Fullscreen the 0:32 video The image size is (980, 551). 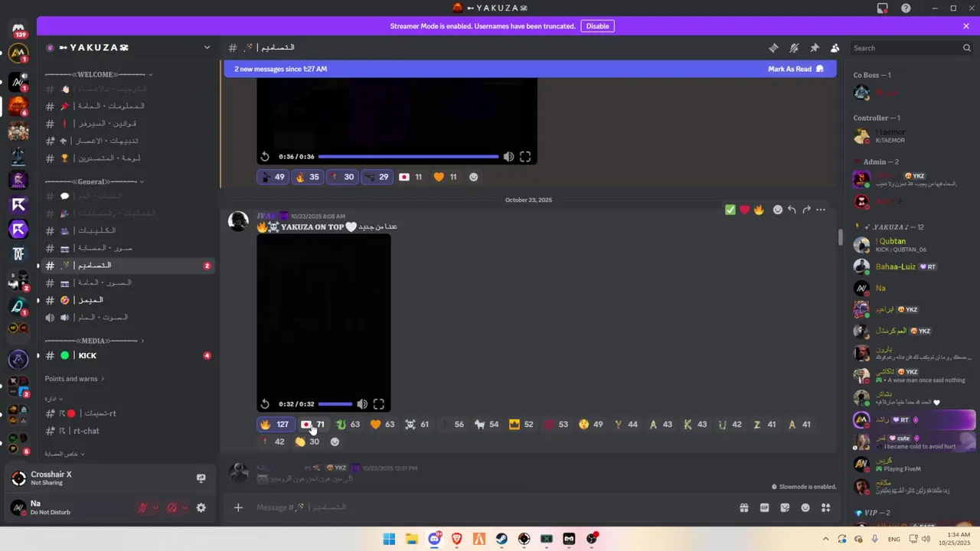pos(379,404)
